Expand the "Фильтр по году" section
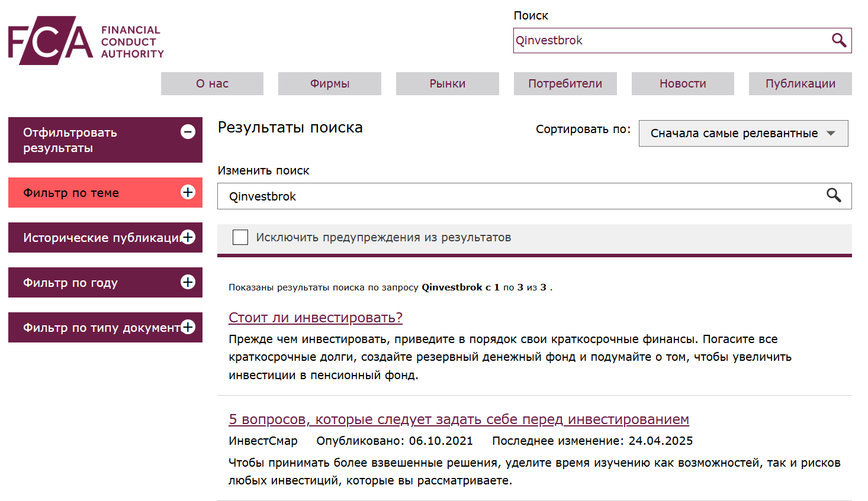 188,282
